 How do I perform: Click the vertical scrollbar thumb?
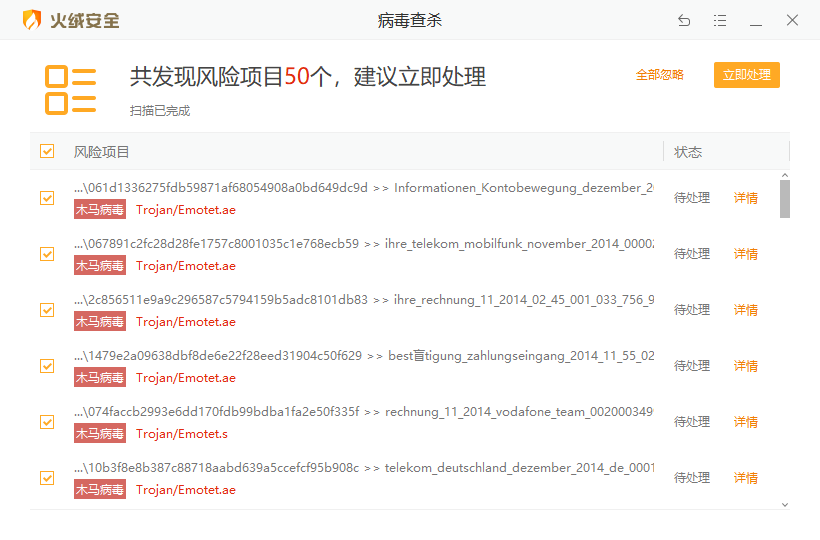pos(785,198)
